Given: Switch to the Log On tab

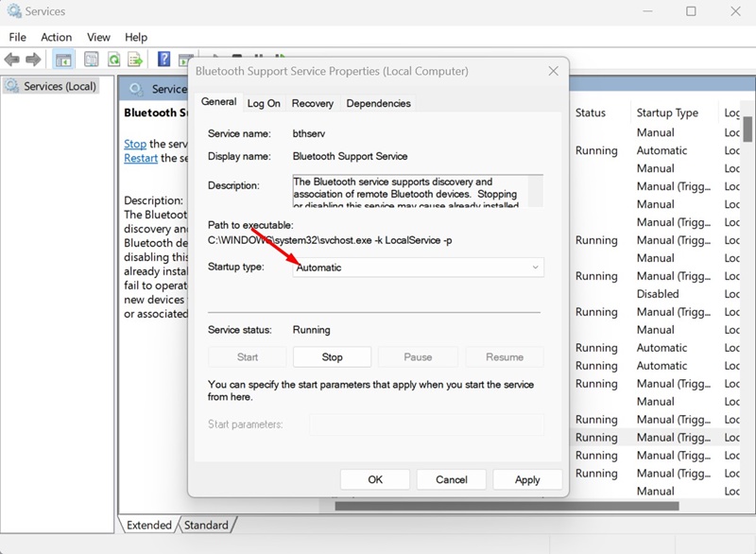Looking at the screenshot, I should pyautogui.click(x=264, y=103).
